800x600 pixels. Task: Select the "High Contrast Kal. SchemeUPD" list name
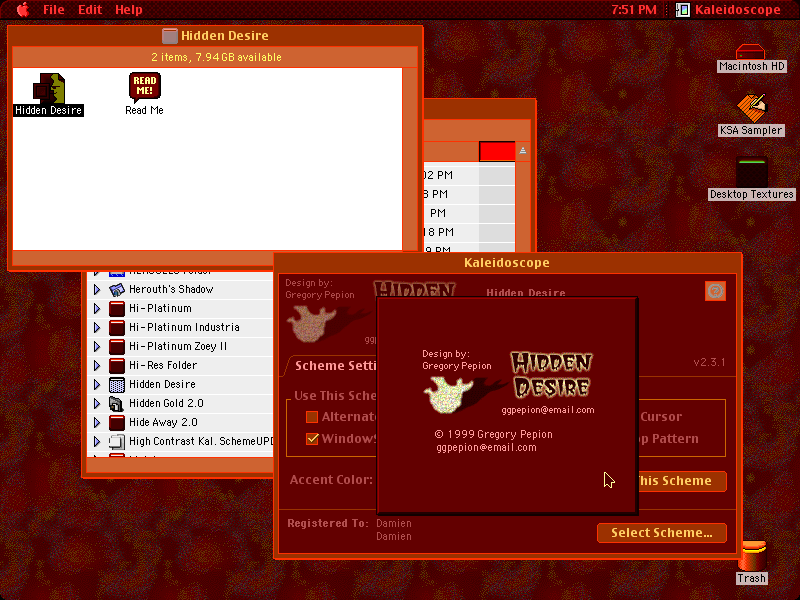click(201, 441)
